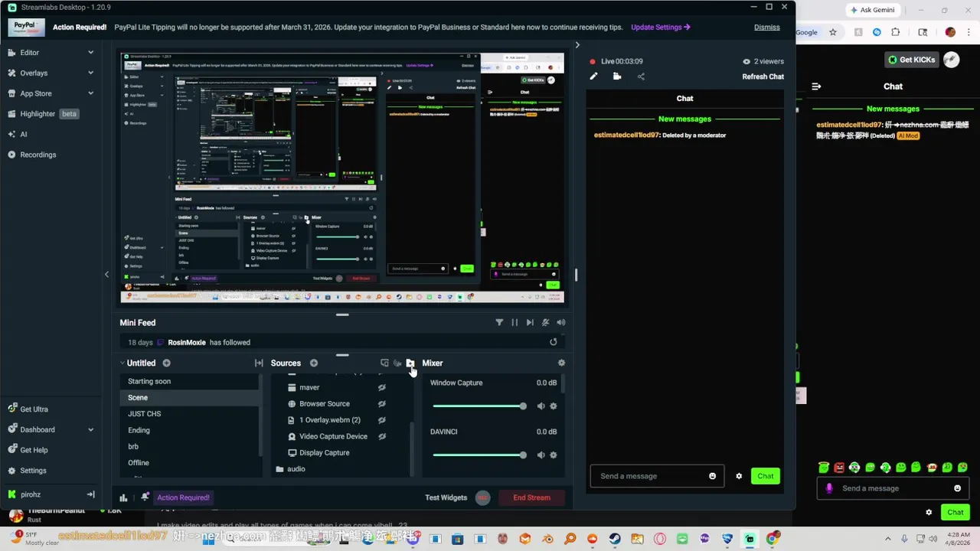Add a new source with plus icon
Image resolution: width=980 pixels, height=551 pixels.
coord(313,364)
